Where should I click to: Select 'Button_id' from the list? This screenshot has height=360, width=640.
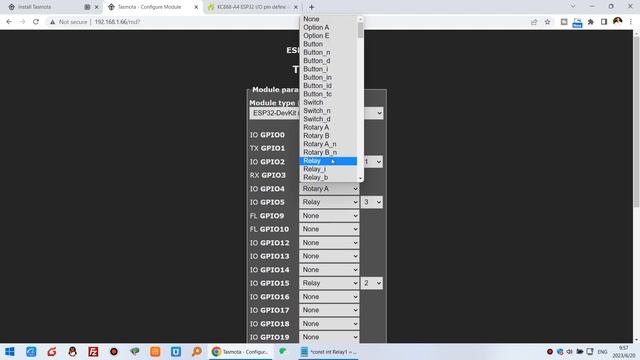click(x=328, y=86)
